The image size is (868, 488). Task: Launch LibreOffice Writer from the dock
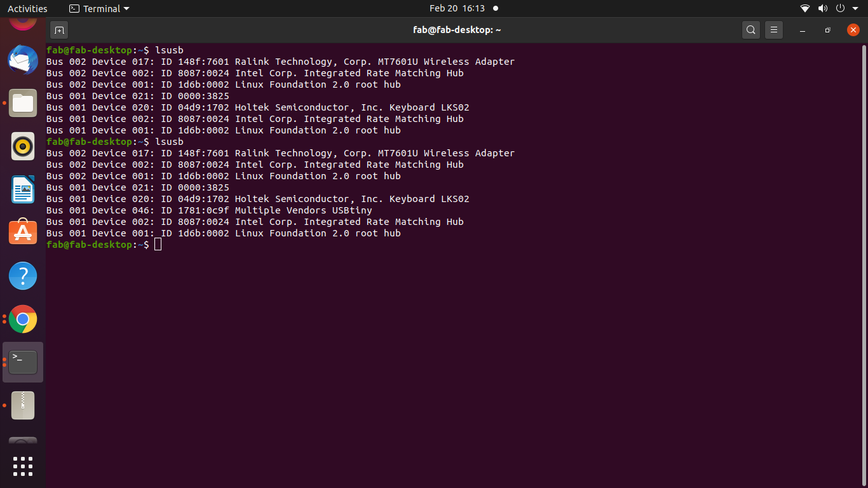click(23, 189)
